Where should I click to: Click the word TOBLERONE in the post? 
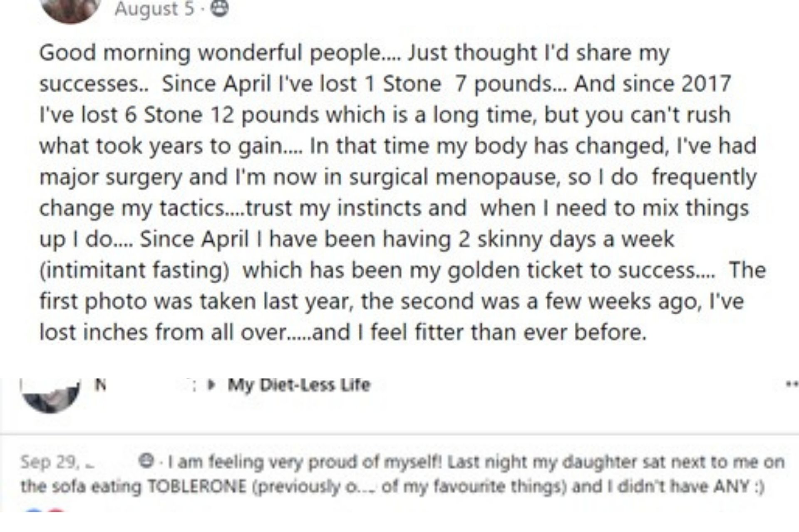tap(197, 486)
